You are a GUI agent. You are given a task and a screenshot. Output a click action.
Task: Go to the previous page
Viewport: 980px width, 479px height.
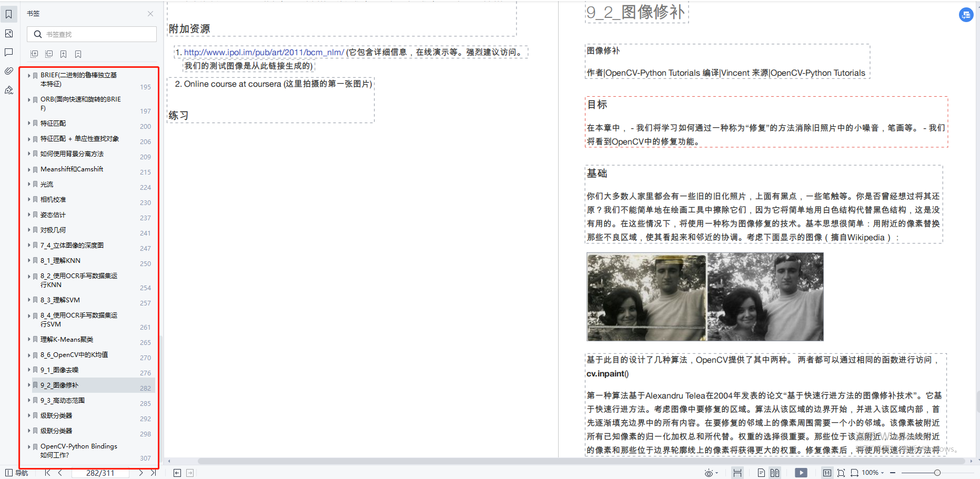pyautogui.click(x=60, y=473)
